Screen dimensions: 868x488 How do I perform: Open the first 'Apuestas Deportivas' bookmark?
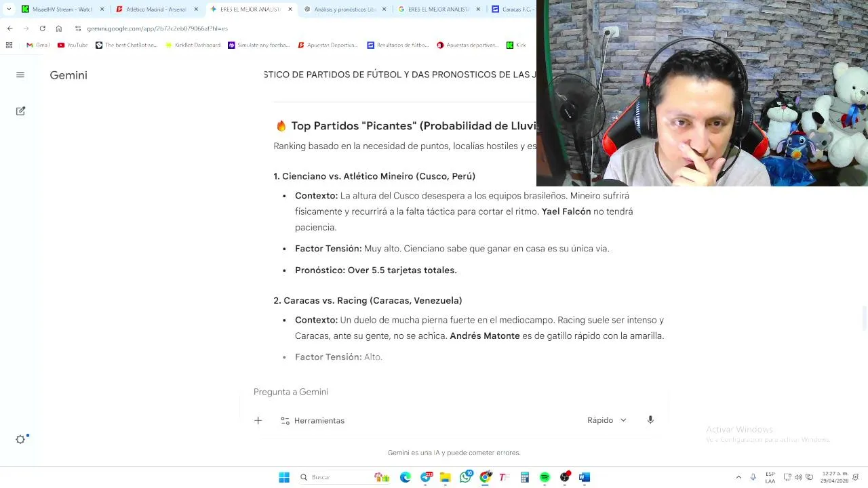click(x=328, y=45)
